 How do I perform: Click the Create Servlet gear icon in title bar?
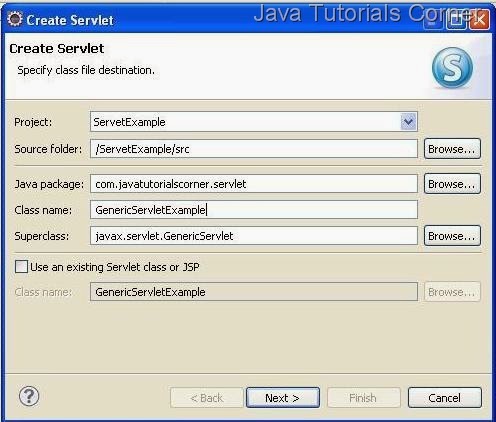point(15,19)
